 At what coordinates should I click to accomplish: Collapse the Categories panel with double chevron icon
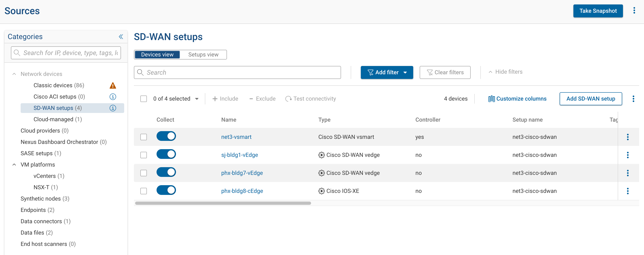click(x=121, y=37)
